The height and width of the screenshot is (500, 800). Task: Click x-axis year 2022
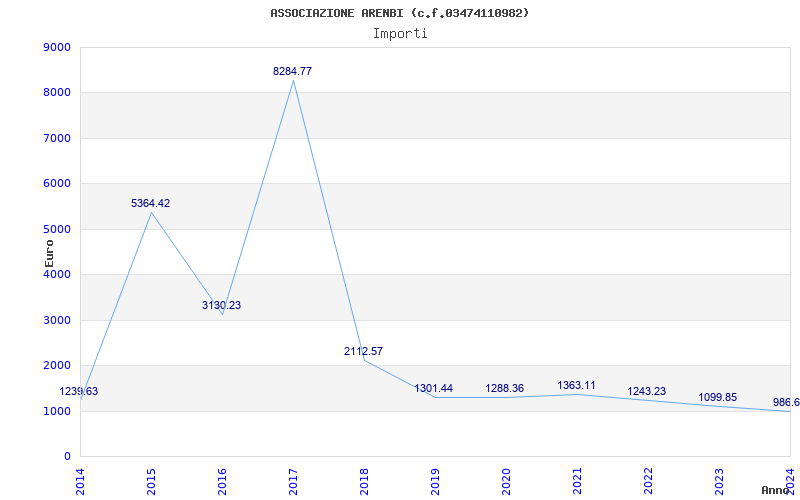point(648,482)
